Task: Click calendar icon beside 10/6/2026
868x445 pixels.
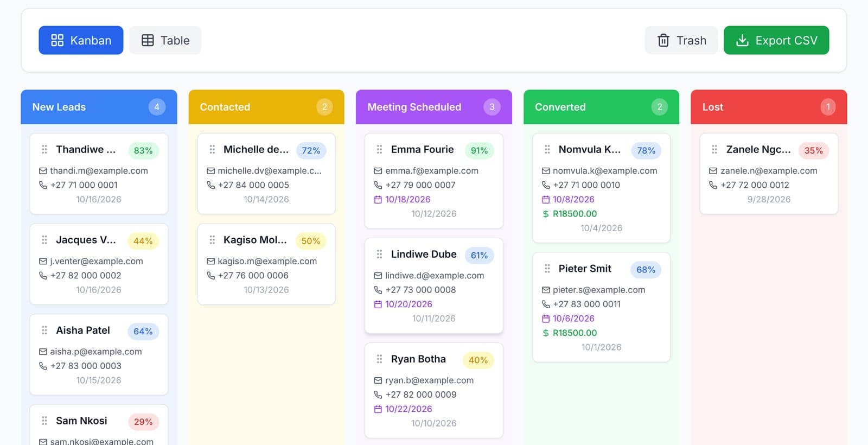Action: pos(546,319)
